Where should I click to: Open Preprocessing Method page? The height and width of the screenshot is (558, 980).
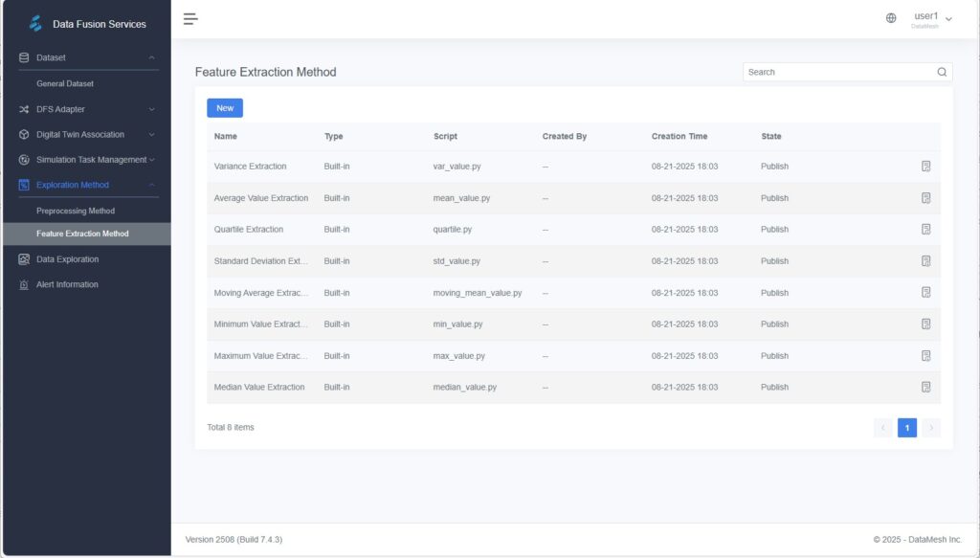[76, 211]
